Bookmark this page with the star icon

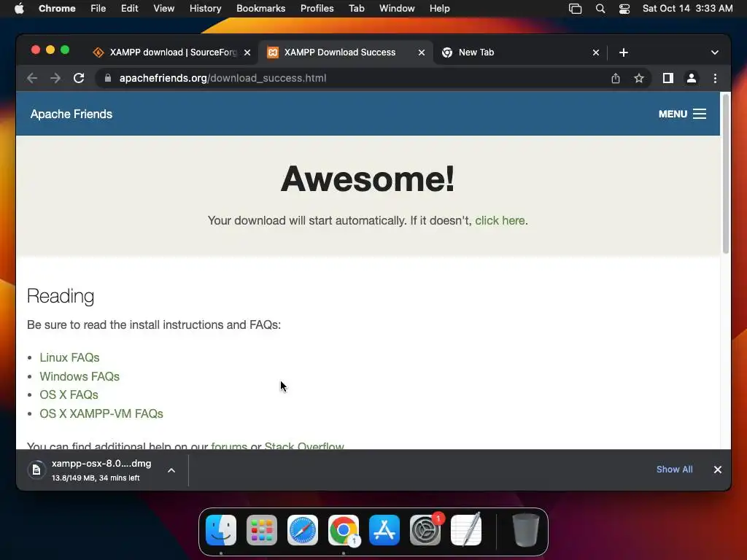639,78
